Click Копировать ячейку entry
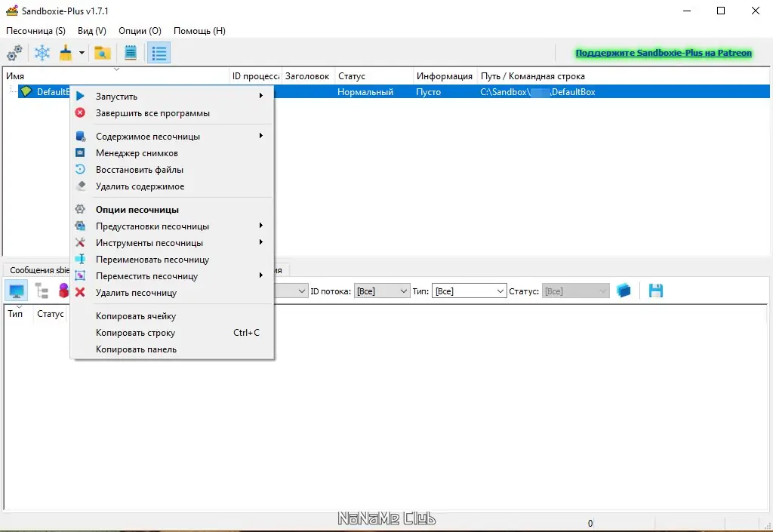Image resolution: width=773 pixels, height=532 pixels. 172,316
